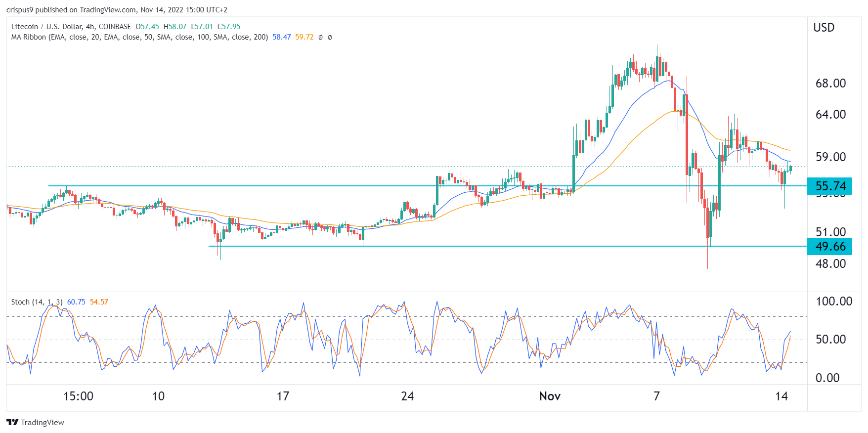Click the USD currency label

(824, 28)
